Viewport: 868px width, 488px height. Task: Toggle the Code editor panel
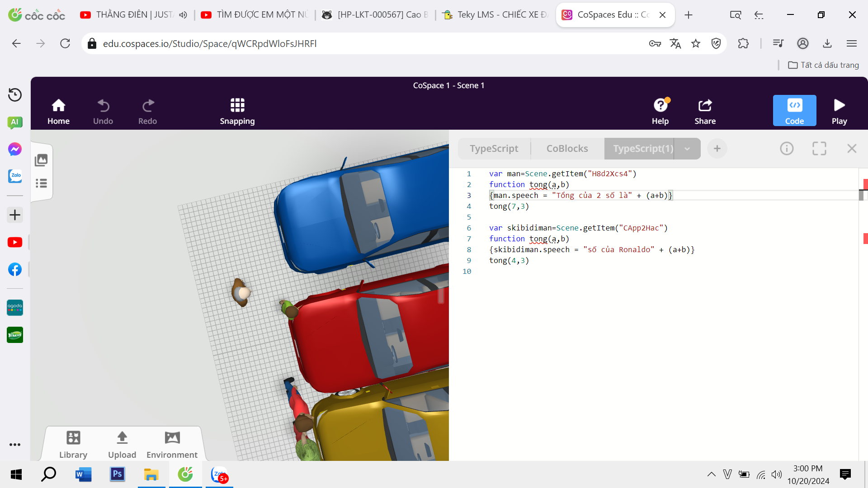[794, 111]
